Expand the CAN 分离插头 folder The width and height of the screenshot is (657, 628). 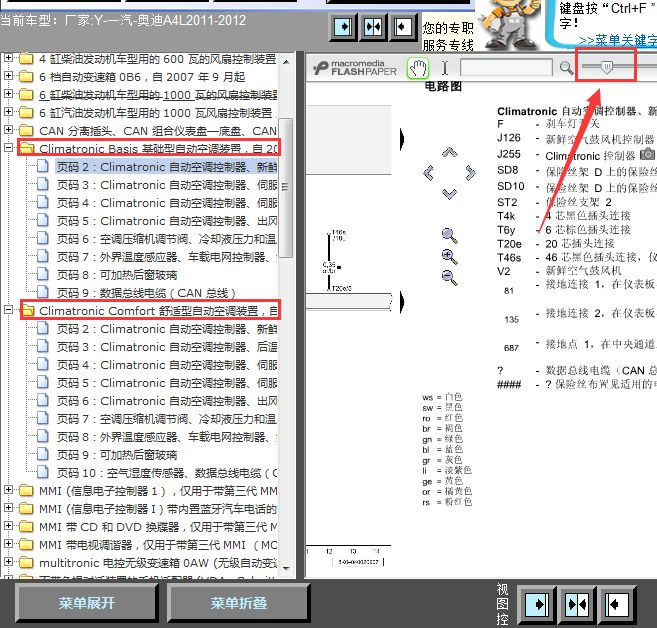[x=8, y=130]
